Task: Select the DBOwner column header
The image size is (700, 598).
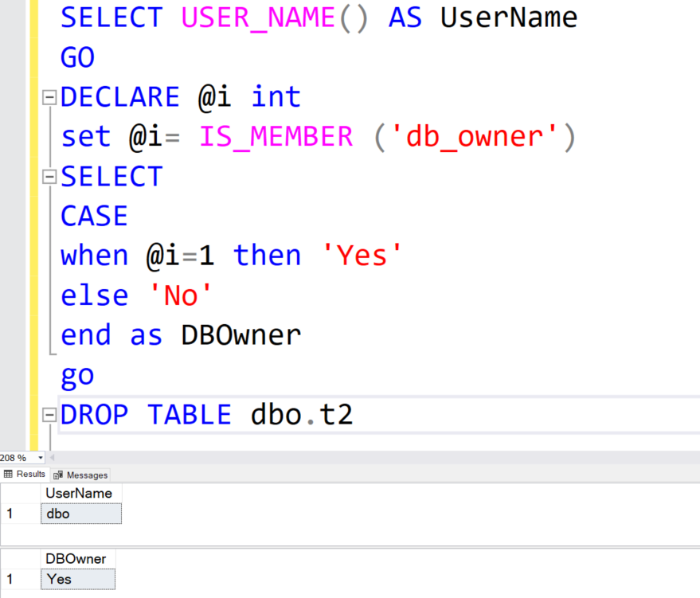Action: click(78, 559)
